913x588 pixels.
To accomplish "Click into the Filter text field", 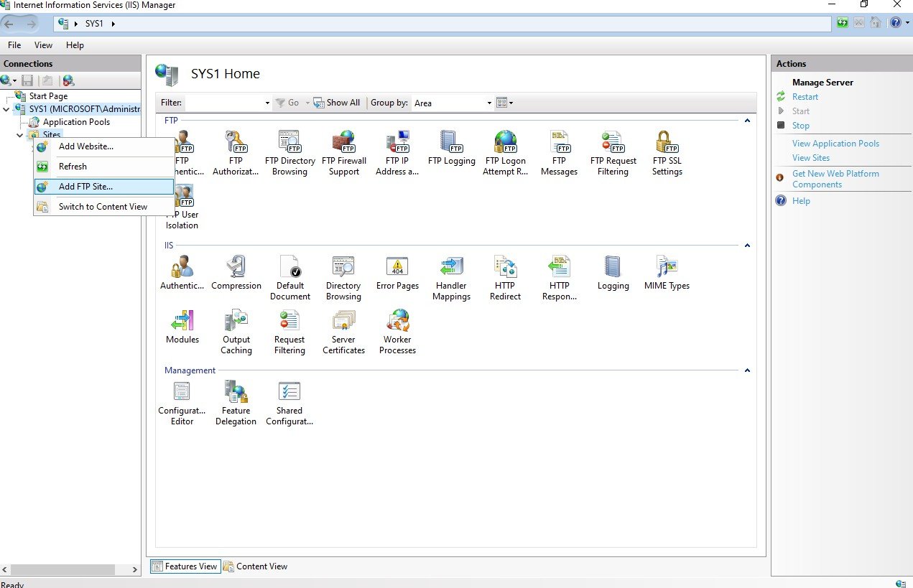I will pyautogui.click(x=223, y=103).
